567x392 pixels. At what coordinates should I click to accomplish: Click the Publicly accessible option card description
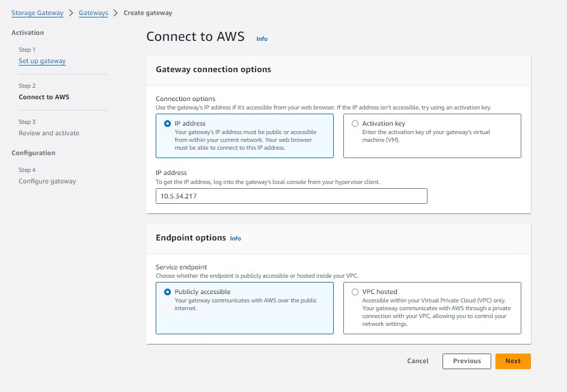tap(245, 304)
